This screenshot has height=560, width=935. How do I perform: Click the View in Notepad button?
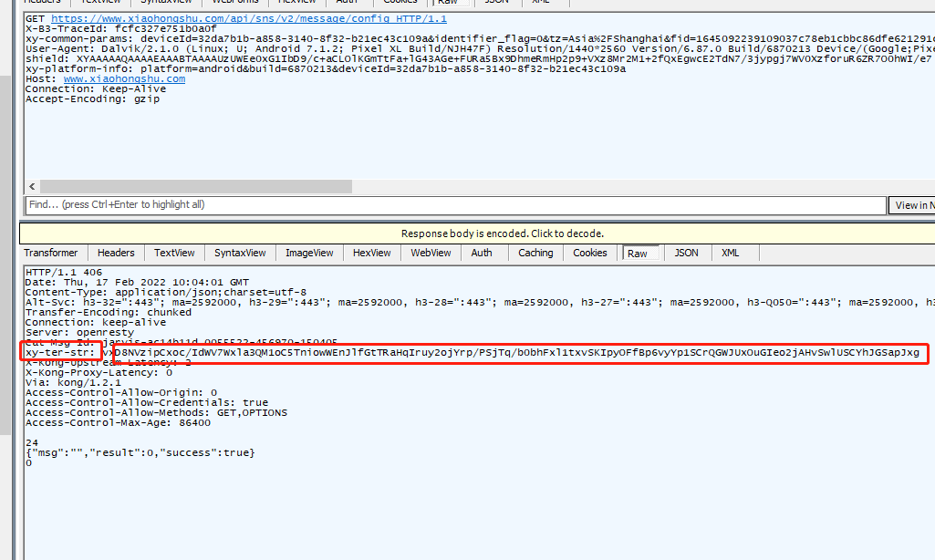pos(912,205)
